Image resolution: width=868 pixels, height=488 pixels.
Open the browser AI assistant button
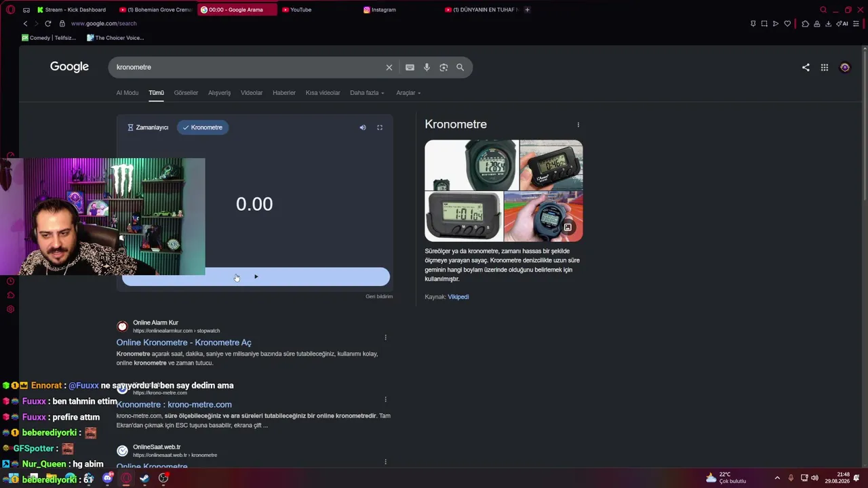pos(842,24)
